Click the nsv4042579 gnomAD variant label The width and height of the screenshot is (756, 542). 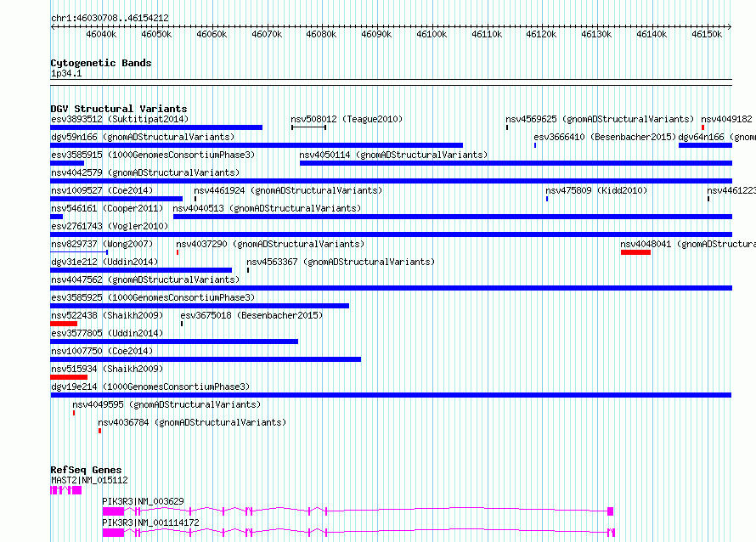coord(145,172)
